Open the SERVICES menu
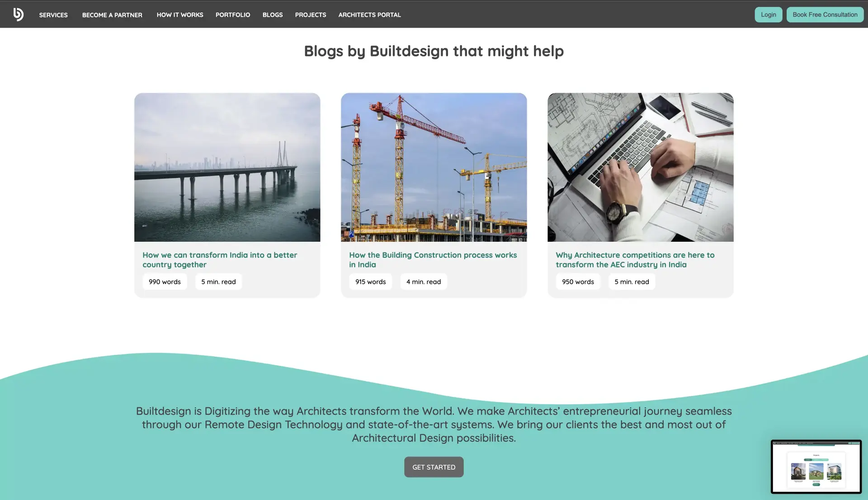The width and height of the screenshot is (868, 500). (x=53, y=14)
